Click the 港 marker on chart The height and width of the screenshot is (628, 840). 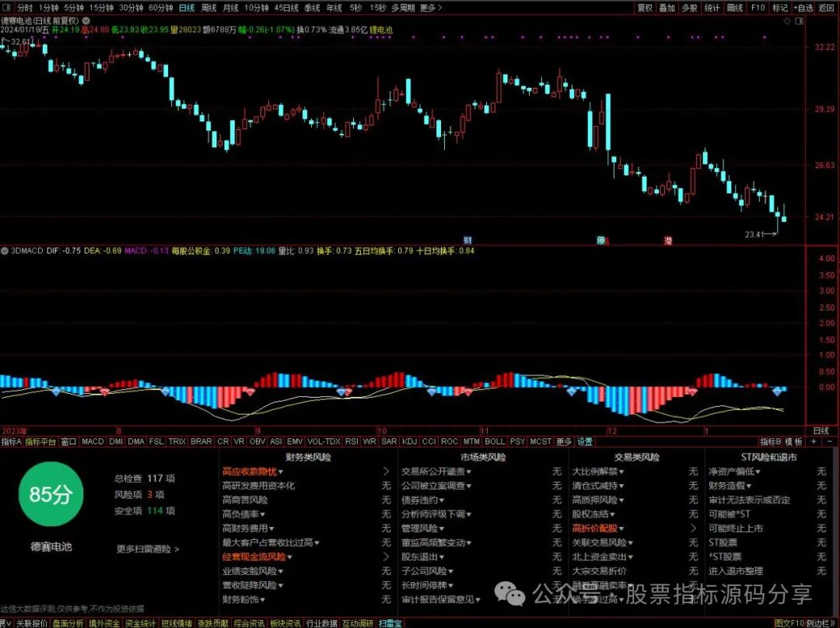(667, 240)
